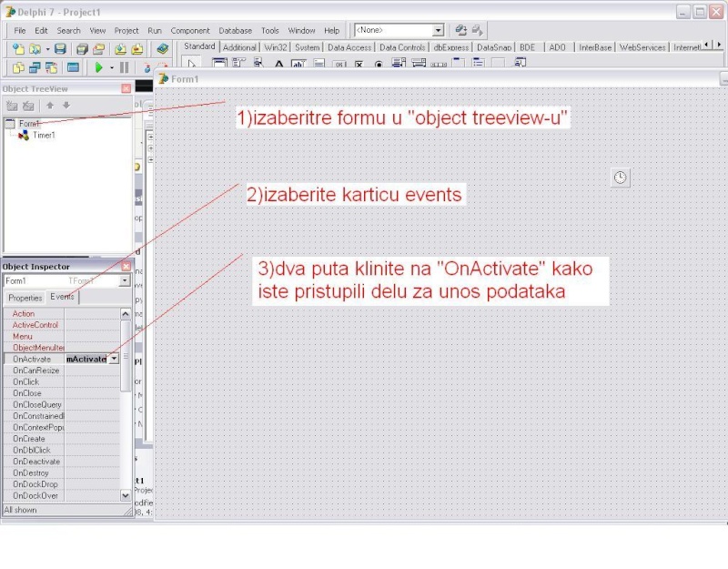The width and height of the screenshot is (728, 569).
Task: Open the Component menu
Action: click(x=190, y=31)
